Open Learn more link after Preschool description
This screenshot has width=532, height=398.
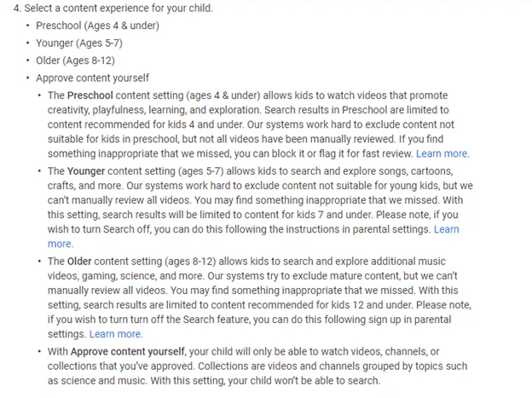442,153
